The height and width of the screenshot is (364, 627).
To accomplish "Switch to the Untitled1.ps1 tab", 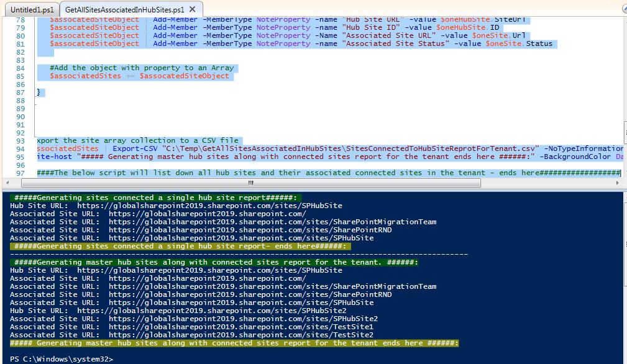I will click(30, 9).
